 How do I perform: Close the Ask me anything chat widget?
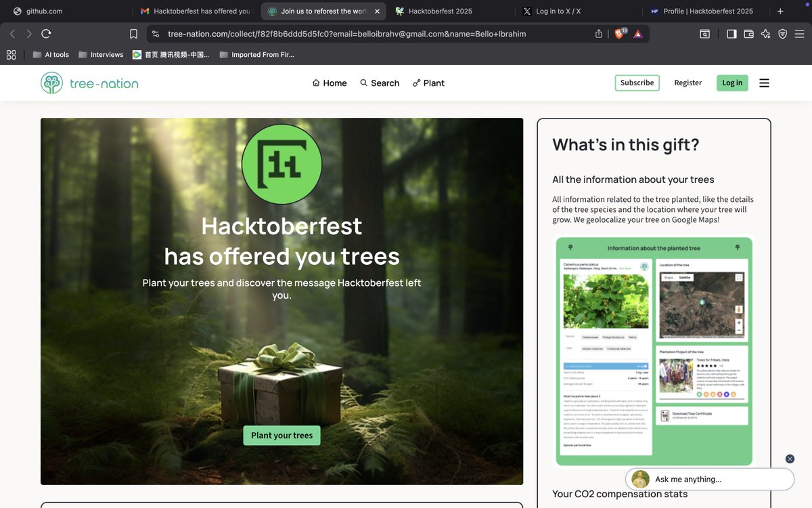[790, 459]
